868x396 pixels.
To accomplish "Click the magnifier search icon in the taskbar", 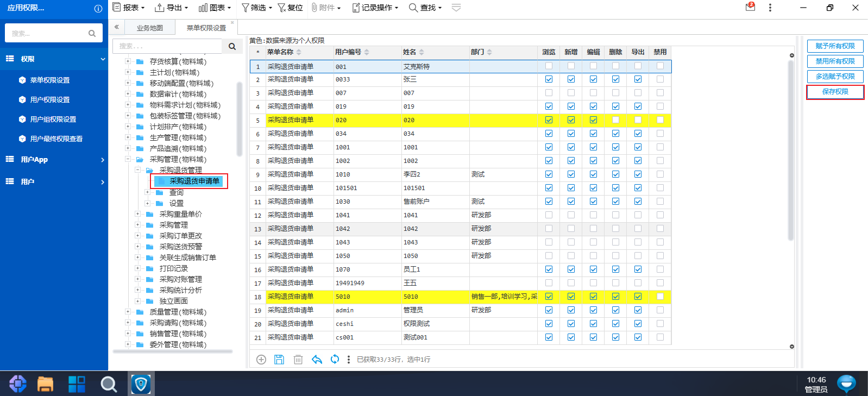I will pyautogui.click(x=109, y=384).
